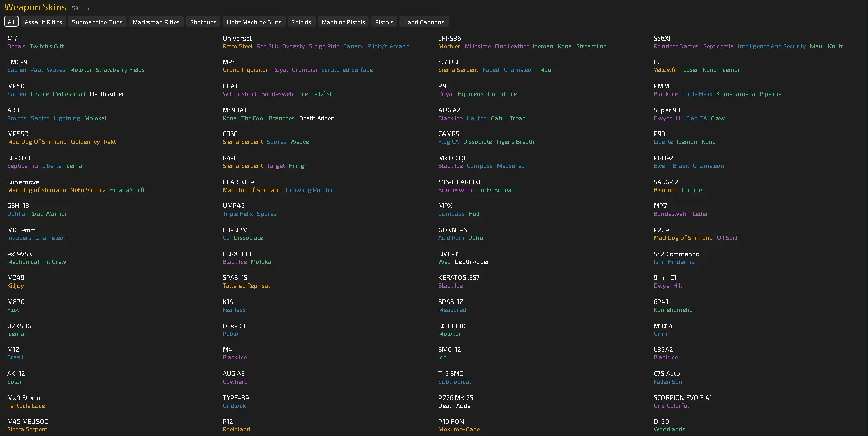The height and width of the screenshot is (436, 868).
Task: Switch to the Machine Pistols tab
Action: (x=343, y=22)
